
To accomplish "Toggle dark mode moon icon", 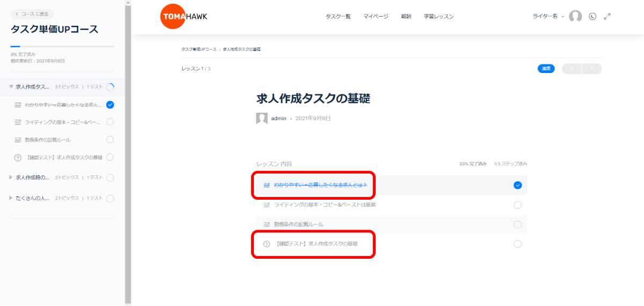I will pos(592,17).
